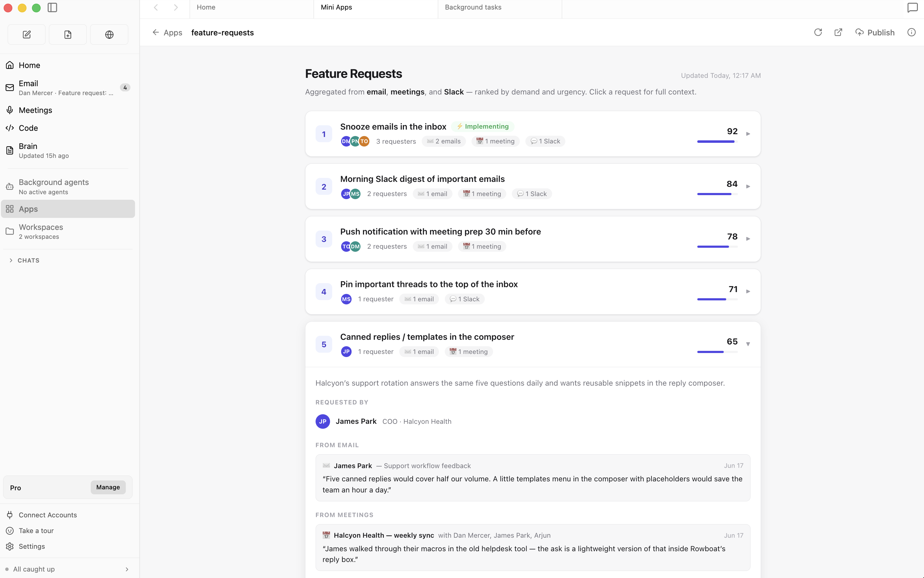Click the Publish button

[875, 33]
